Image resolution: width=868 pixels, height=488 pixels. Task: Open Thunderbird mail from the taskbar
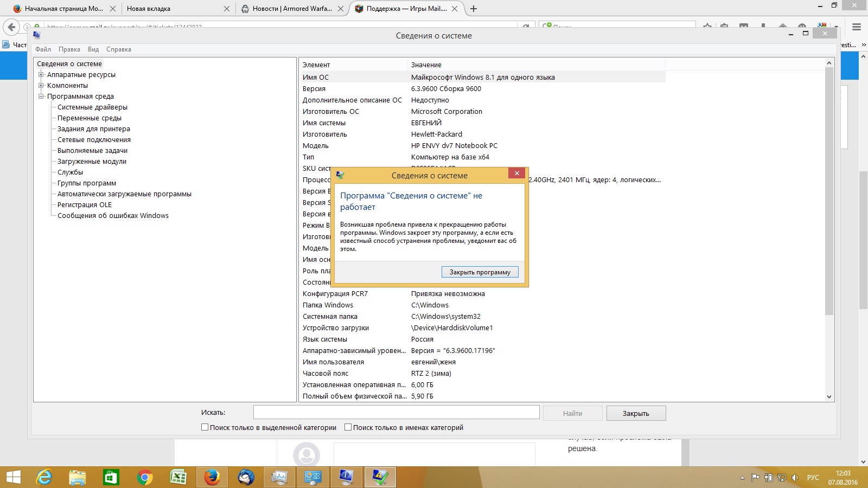[x=246, y=477]
